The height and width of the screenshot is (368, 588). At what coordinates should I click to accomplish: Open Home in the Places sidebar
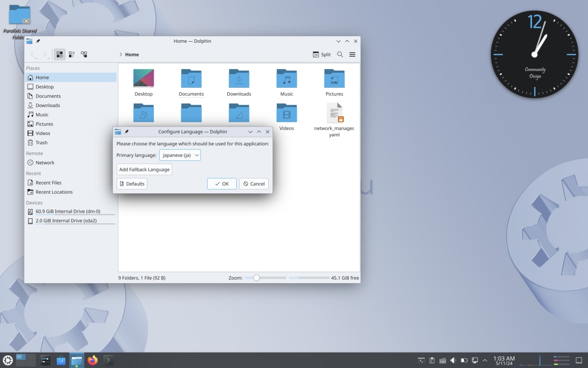point(71,78)
